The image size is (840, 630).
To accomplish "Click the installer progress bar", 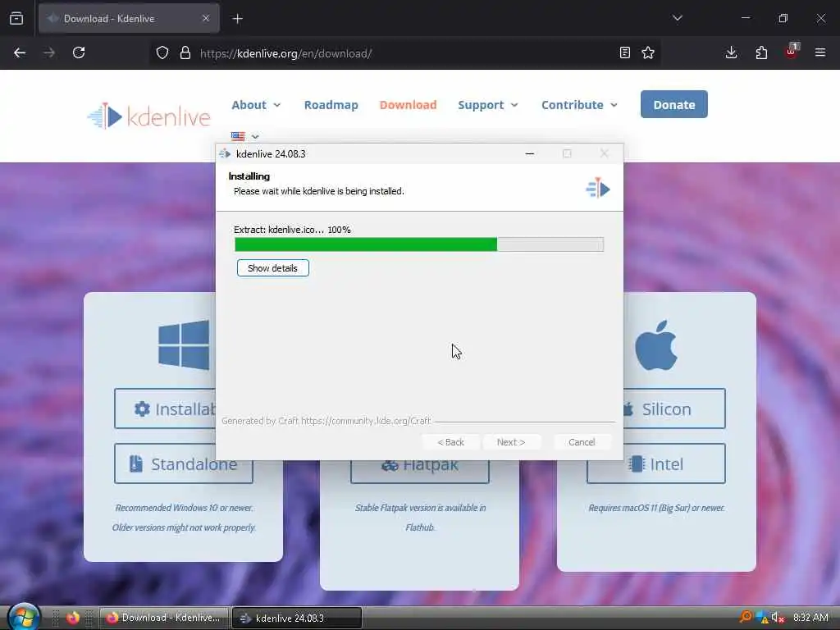I will pyautogui.click(x=419, y=244).
